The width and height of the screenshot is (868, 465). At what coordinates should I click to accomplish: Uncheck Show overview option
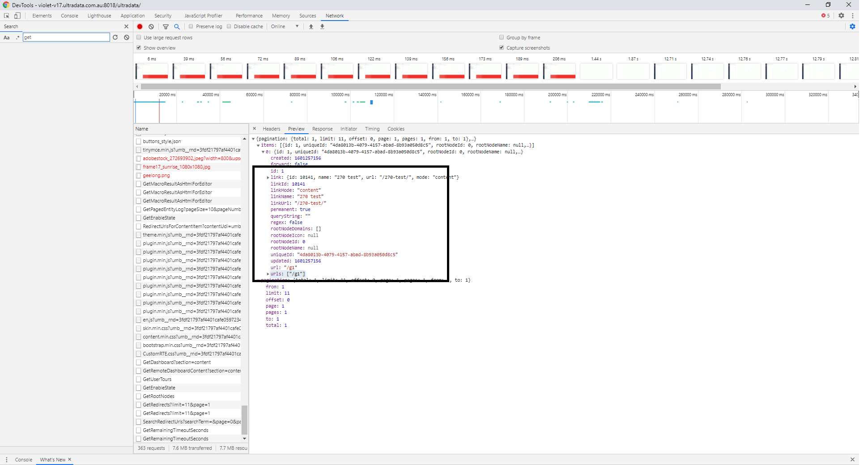coord(139,48)
